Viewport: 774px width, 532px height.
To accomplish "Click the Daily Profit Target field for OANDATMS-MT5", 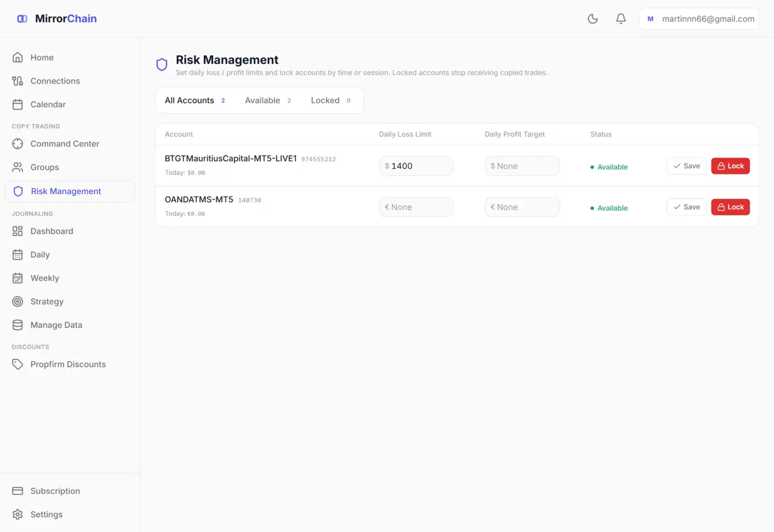I will coord(522,207).
